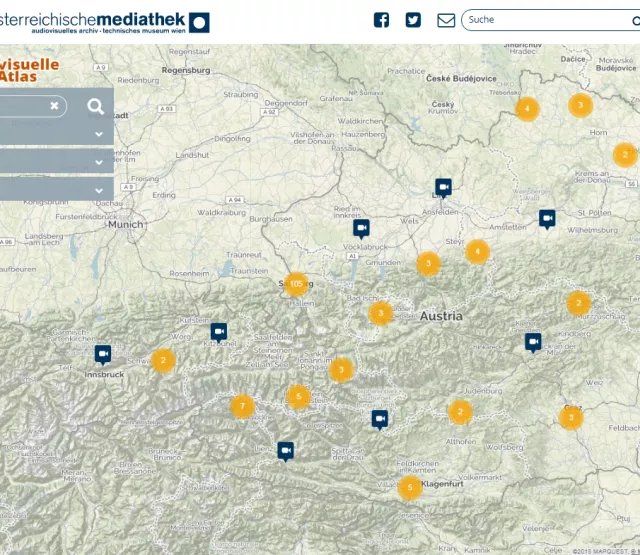The width and height of the screenshot is (640, 555).
Task: Click the magnifier search icon in atlas panel
Action: 95,106
